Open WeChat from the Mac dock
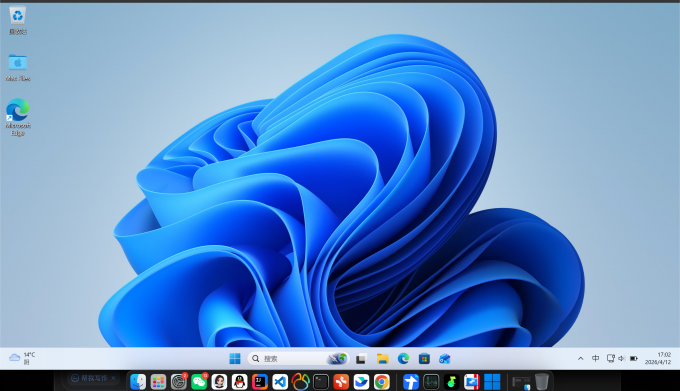The image size is (680, 391). pyautogui.click(x=199, y=382)
